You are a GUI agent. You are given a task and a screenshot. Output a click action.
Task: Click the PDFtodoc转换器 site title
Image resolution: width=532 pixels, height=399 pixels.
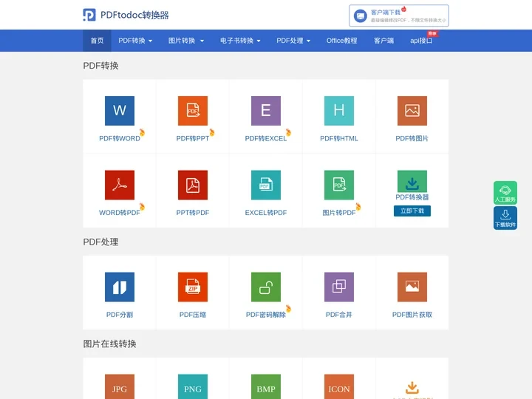[134, 16]
